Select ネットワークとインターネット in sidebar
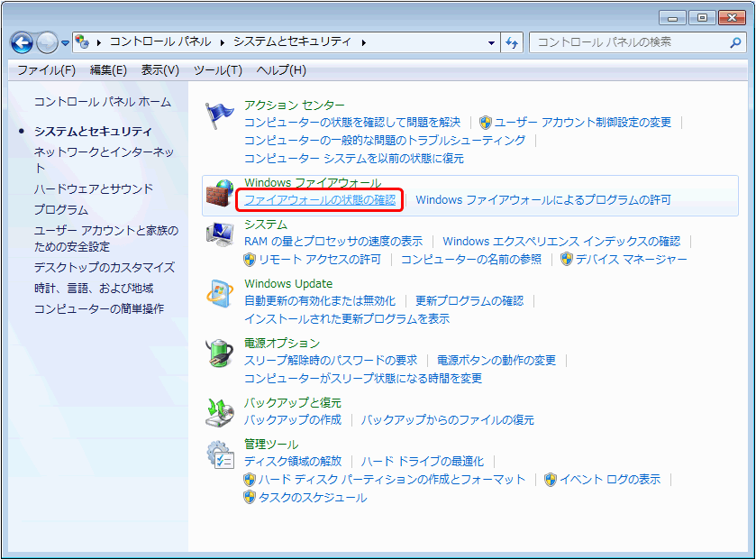Viewport: 756px width, 560px height. tap(105, 161)
